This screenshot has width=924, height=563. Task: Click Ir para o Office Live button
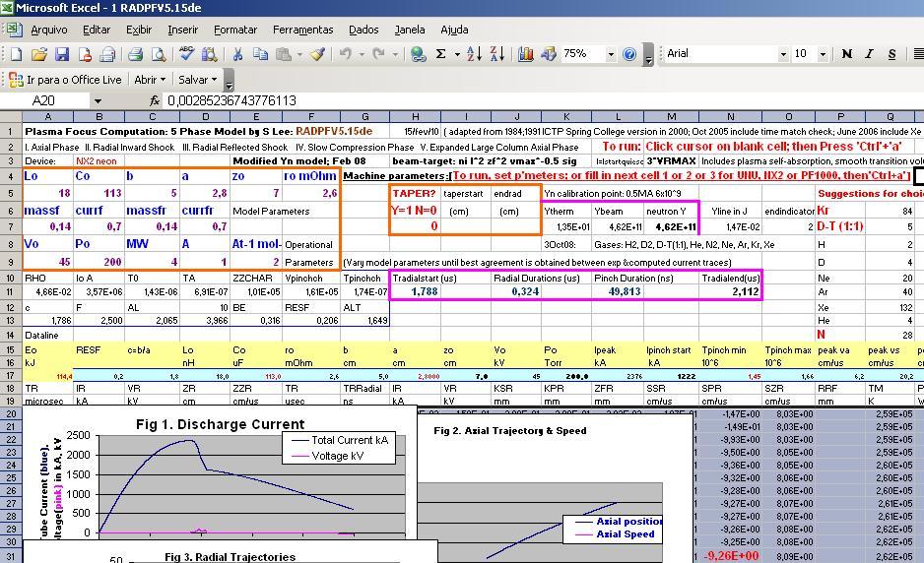(x=65, y=80)
